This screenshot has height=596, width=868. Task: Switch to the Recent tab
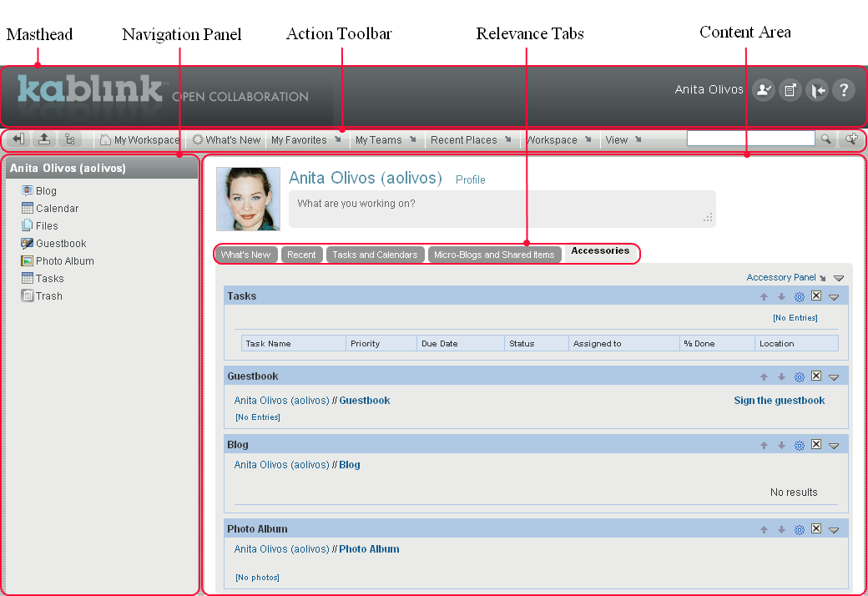[301, 255]
